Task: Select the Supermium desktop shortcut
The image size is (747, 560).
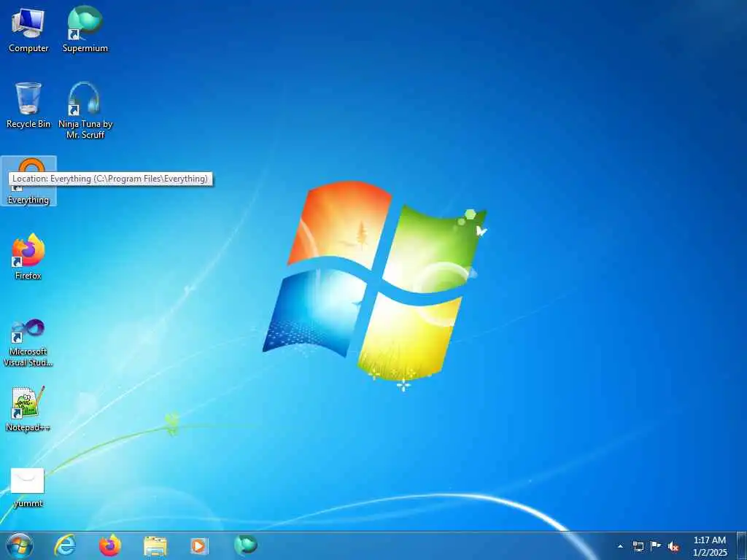Action: tap(85, 29)
